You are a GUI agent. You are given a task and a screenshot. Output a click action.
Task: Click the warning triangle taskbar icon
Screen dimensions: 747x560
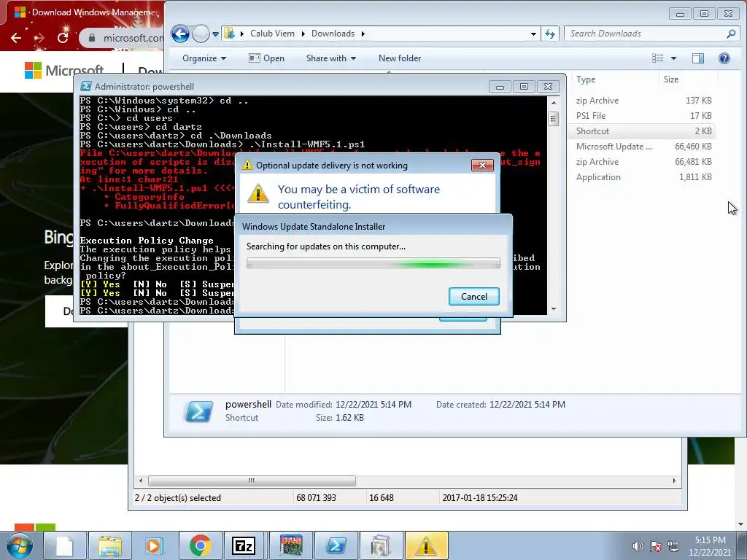tap(426, 545)
